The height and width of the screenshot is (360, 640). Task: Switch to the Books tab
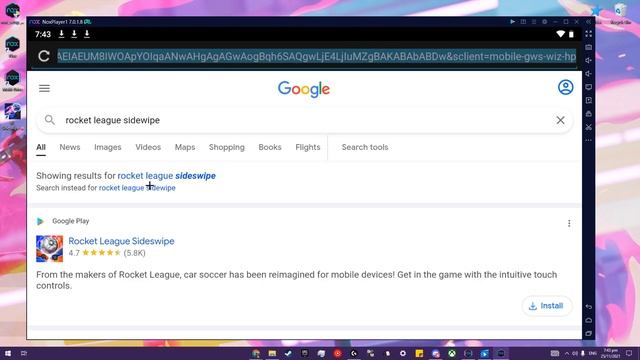pos(270,147)
